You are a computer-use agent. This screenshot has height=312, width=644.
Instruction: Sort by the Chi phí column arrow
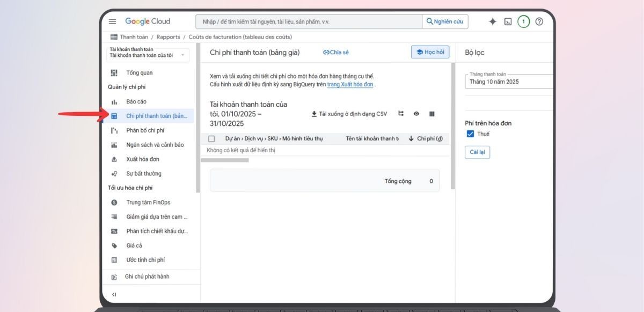pyautogui.click(x=411, y=139)
